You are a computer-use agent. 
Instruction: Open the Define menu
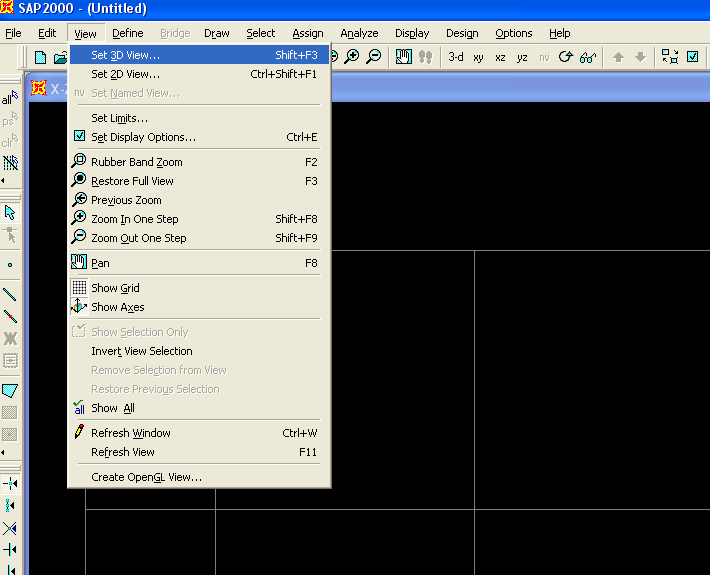pyautogui.click(x=128, y=34)
